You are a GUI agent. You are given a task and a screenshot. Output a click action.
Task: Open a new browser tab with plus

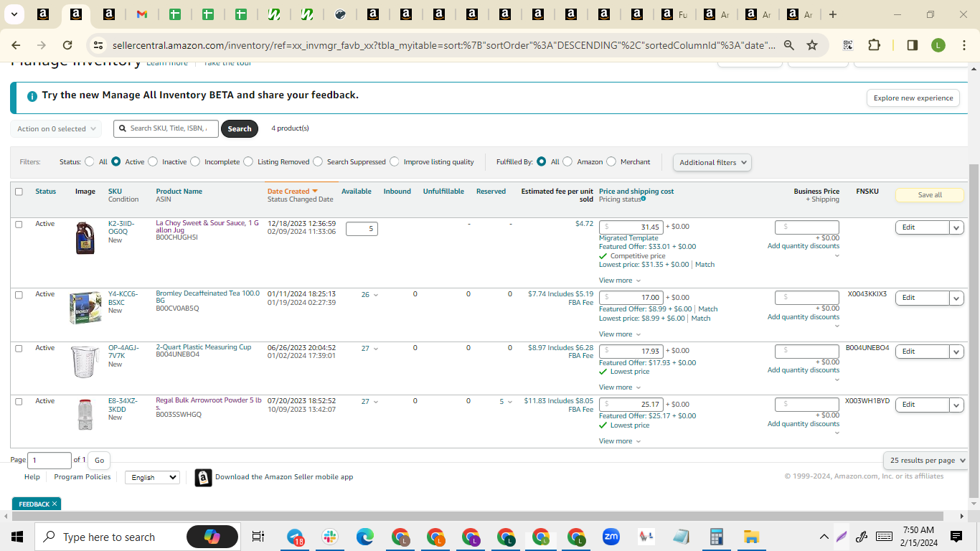(x=833, y=14)
